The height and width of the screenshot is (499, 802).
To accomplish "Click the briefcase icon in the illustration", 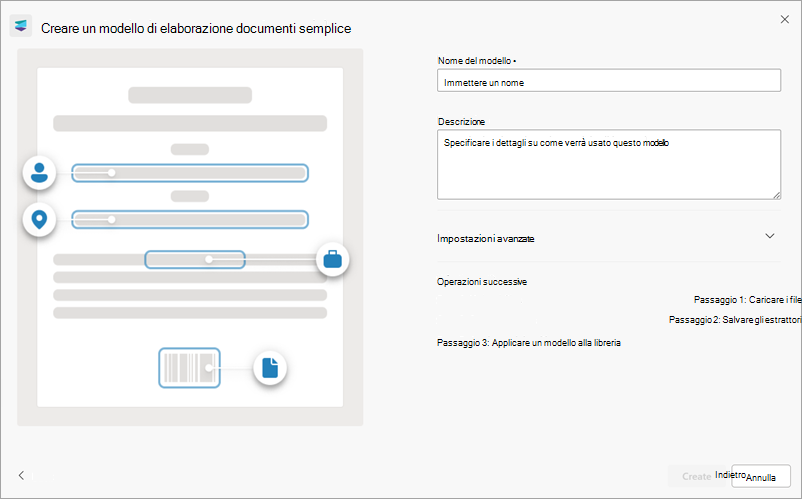I will [x=332, y=259].
